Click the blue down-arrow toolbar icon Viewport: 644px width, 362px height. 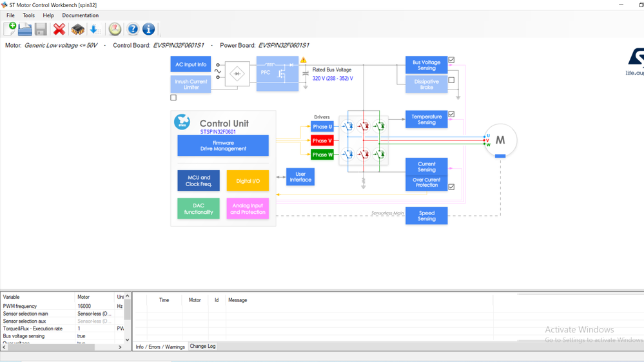coord(95,29)
